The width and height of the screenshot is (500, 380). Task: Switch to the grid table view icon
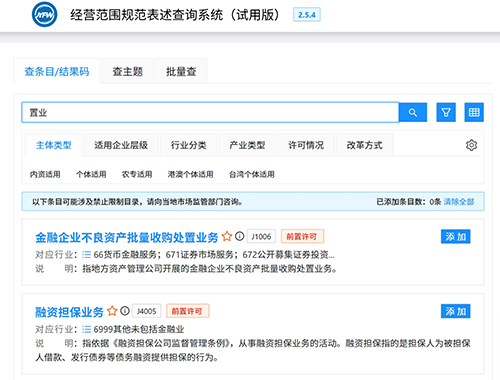click(x=474, y=113)
